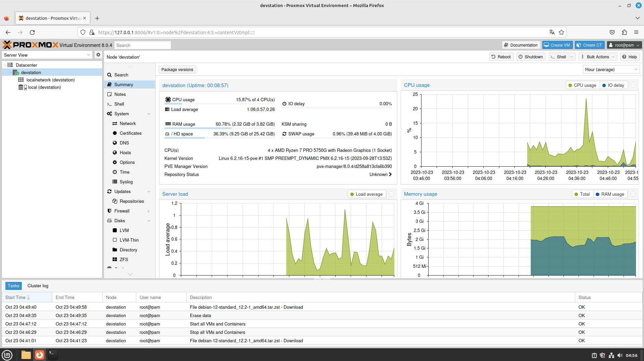Viewport: 644px width, 361px height.
Task: Open the Documentation button
Action: [521, 45]
